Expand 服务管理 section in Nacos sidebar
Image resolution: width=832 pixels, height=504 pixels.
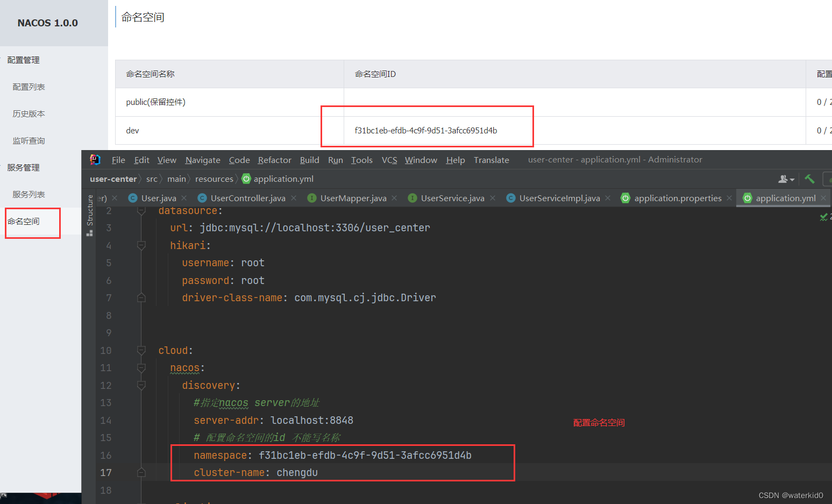24,167
